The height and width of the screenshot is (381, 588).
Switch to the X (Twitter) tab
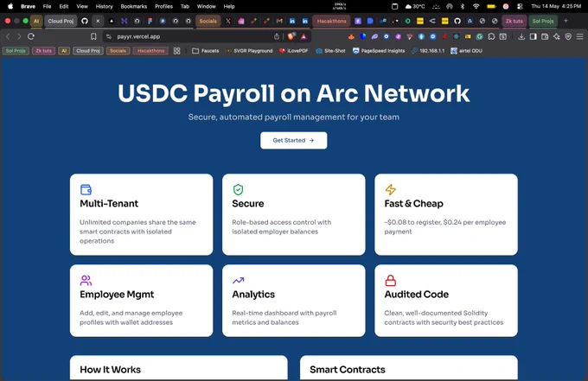[227, 21]
